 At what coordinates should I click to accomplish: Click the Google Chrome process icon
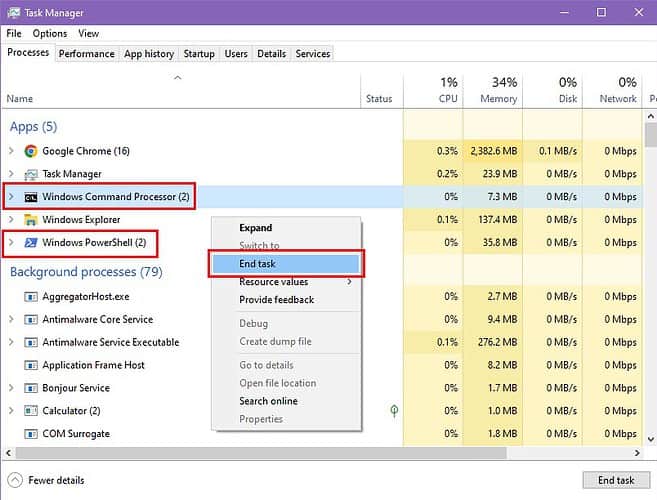[31, 151]
